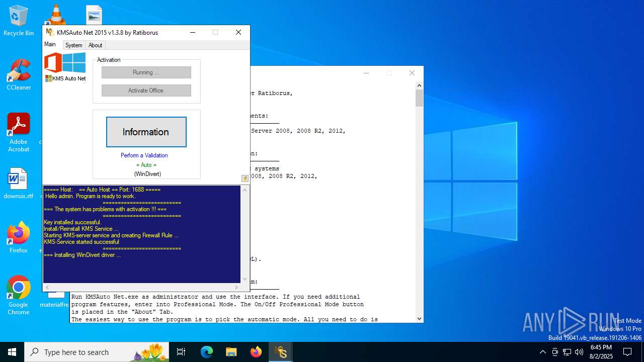The width and height of the screenshot is (644, 362).
Task: Click the (WinDivert) label
Action: [x=147, y=174]
